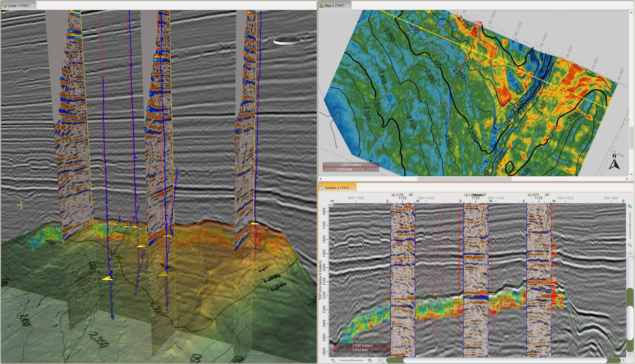Select the Cube 1 (TWT) 3D viewer icon
This screenshot has width=635, height=364.
click(5, 5)
